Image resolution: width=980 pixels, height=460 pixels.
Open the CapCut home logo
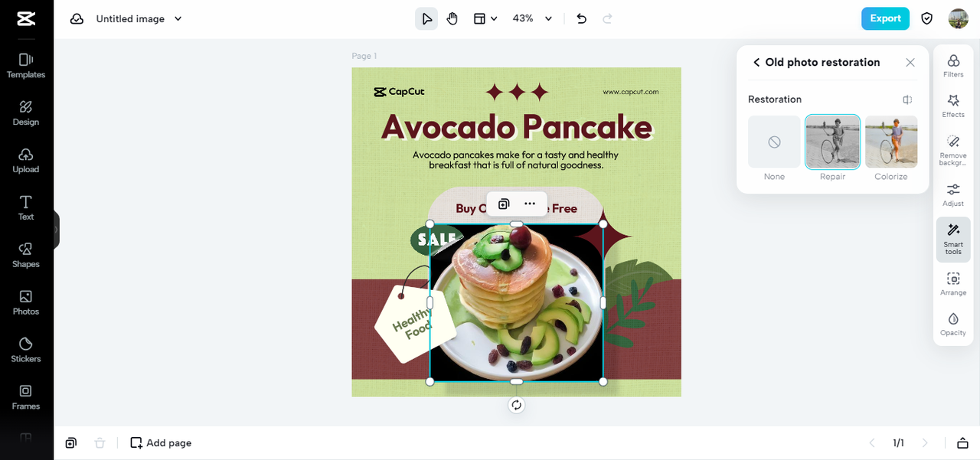(26, 18)
